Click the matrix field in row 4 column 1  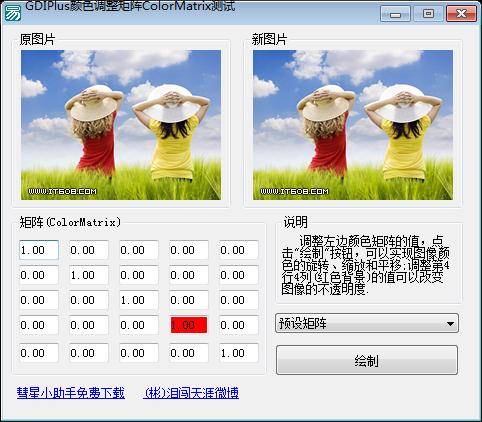(39, 325)
